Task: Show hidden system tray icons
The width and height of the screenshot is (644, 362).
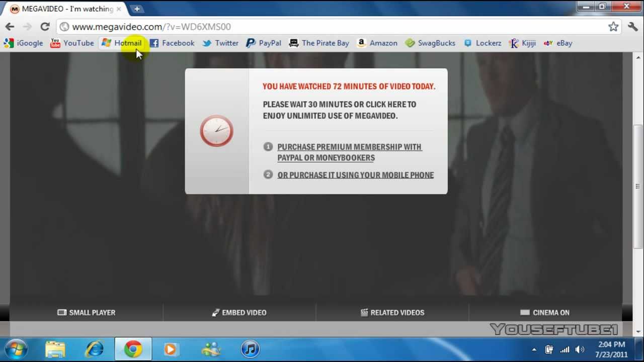Action: coord(534,349)
